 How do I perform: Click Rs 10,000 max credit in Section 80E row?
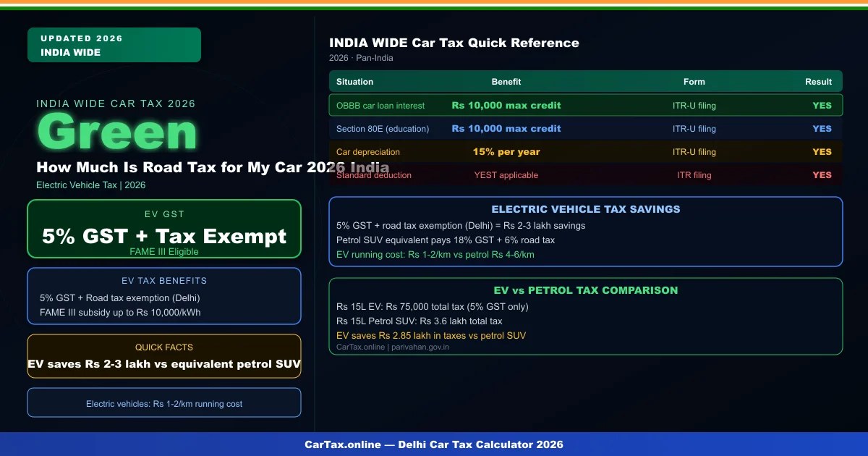pyautogui.click(x=506, y=129)
